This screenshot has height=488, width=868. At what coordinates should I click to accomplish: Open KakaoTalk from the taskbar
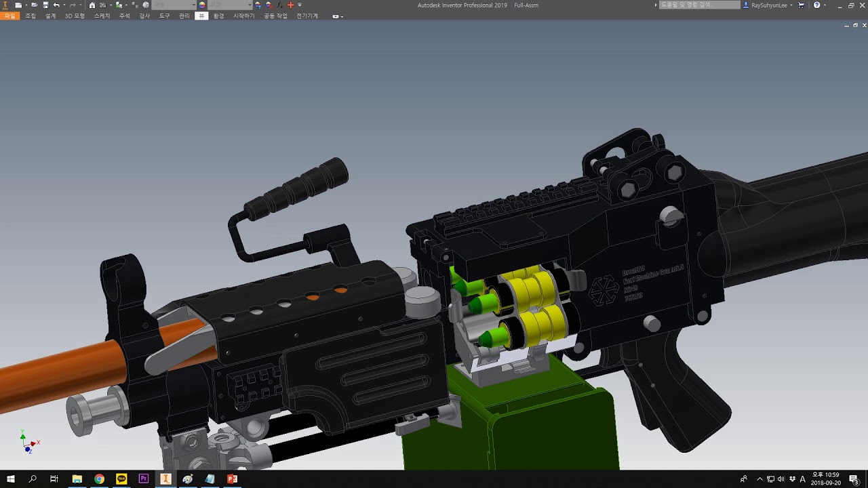tap(121, 479)
